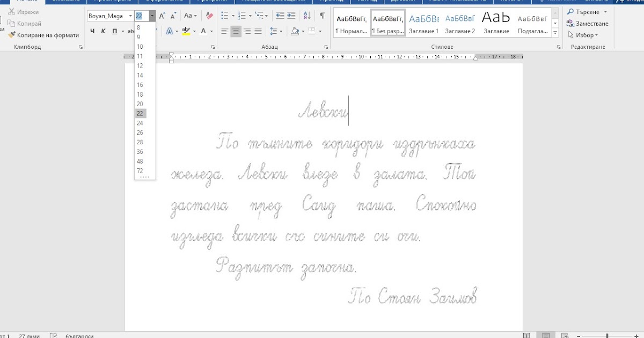This screenshot has width=644, height=338.
Task: Apply a bulleted list
Action: pos(224,16)
